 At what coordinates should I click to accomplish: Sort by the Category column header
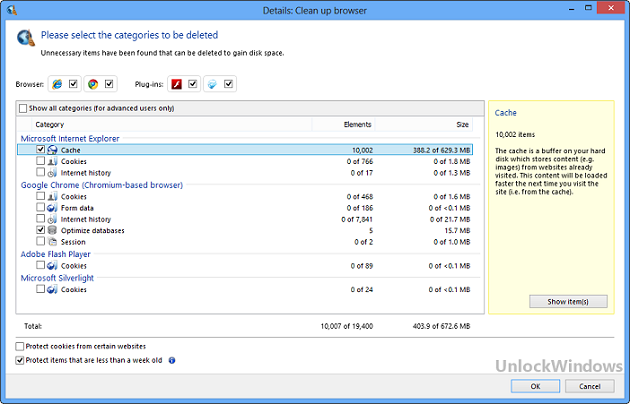(172, 124)
